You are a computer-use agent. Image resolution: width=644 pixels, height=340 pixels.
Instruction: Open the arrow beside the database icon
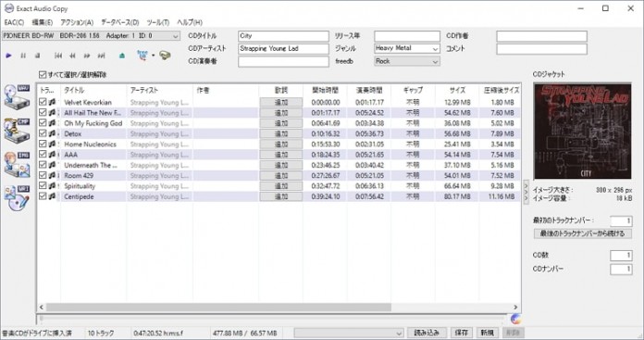(154, 56)
